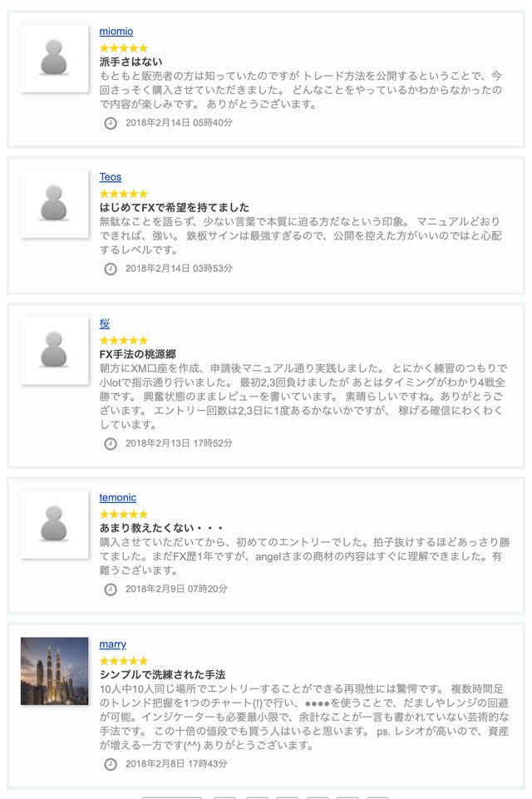Click the review title 'シンプルで洗練された手法'
The height and width of the screenshot is (799, 532).
coord(163,675)
